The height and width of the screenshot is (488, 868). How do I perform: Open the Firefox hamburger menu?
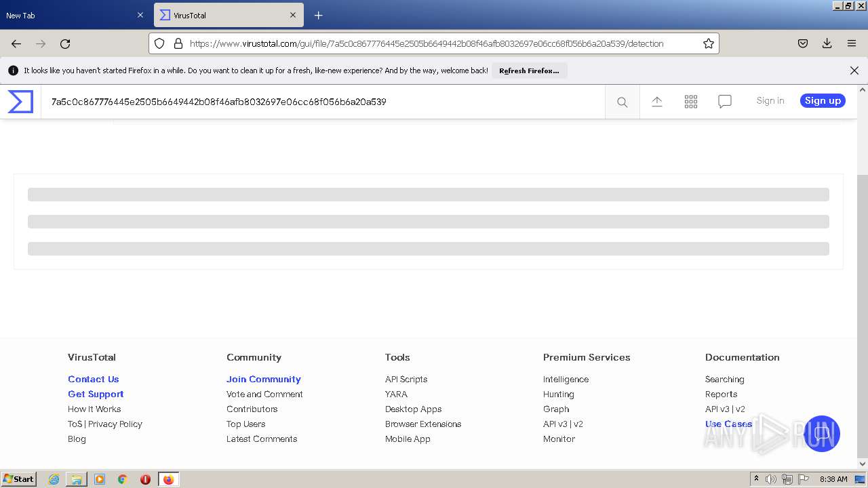click(x=852, y=43)
